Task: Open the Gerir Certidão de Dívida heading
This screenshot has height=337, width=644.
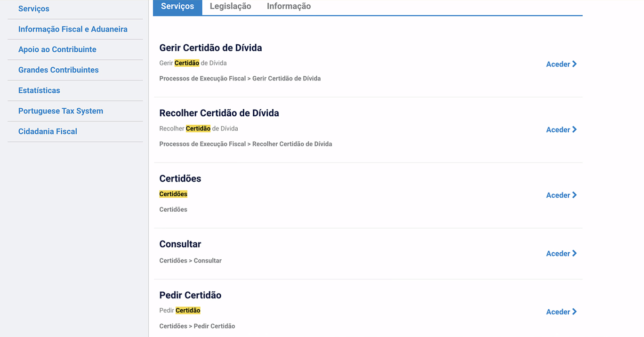Action: 210,48
